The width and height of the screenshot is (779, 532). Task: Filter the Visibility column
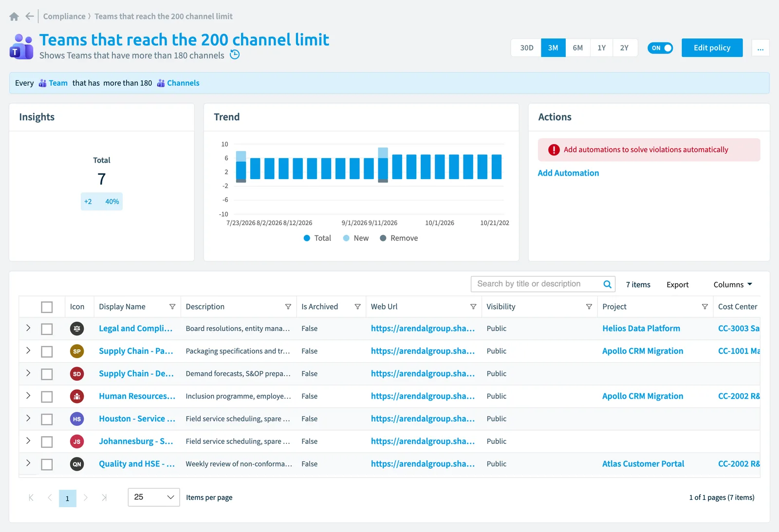pos(589,307)
